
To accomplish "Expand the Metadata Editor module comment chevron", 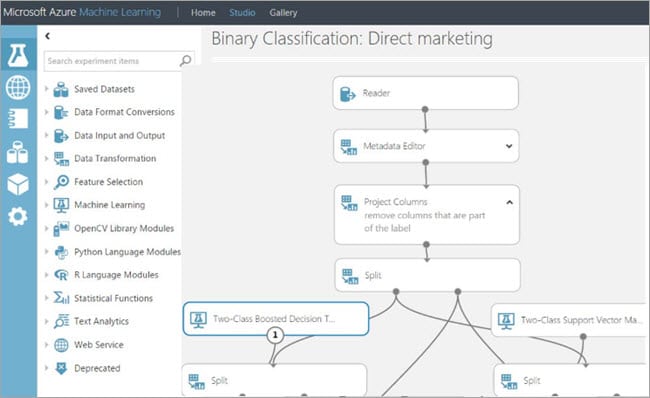I will [x=509, y=146].
